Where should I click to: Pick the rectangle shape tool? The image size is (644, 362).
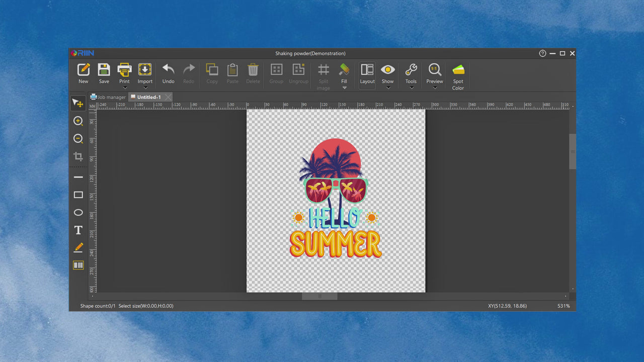point(78,195)
